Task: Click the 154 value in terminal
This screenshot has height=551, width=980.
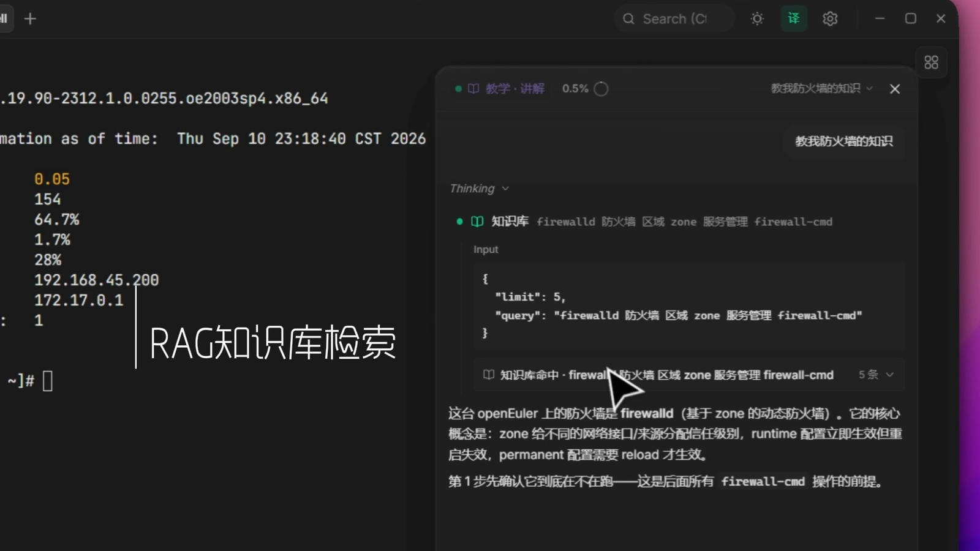Action: pos(47,200)
